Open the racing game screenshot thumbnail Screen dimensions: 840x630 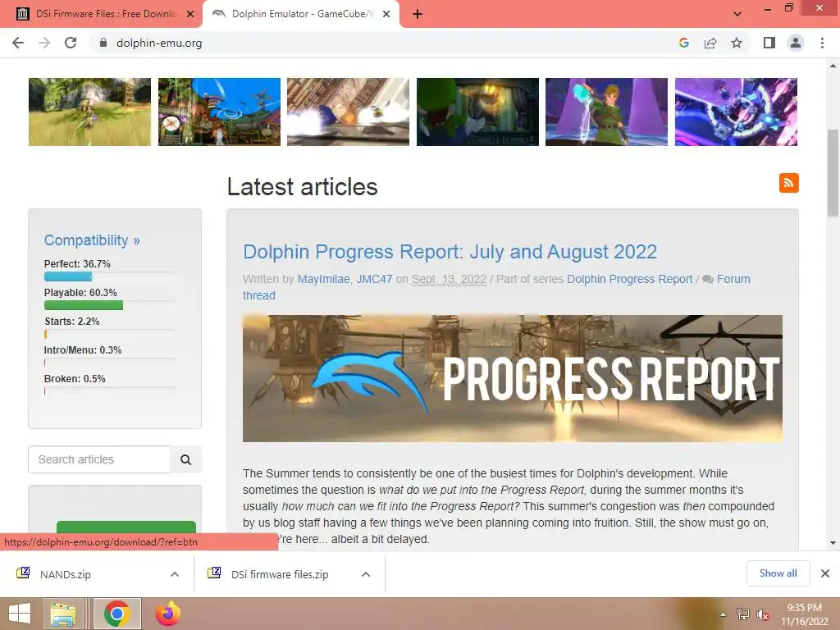click(x=348, y=112)
